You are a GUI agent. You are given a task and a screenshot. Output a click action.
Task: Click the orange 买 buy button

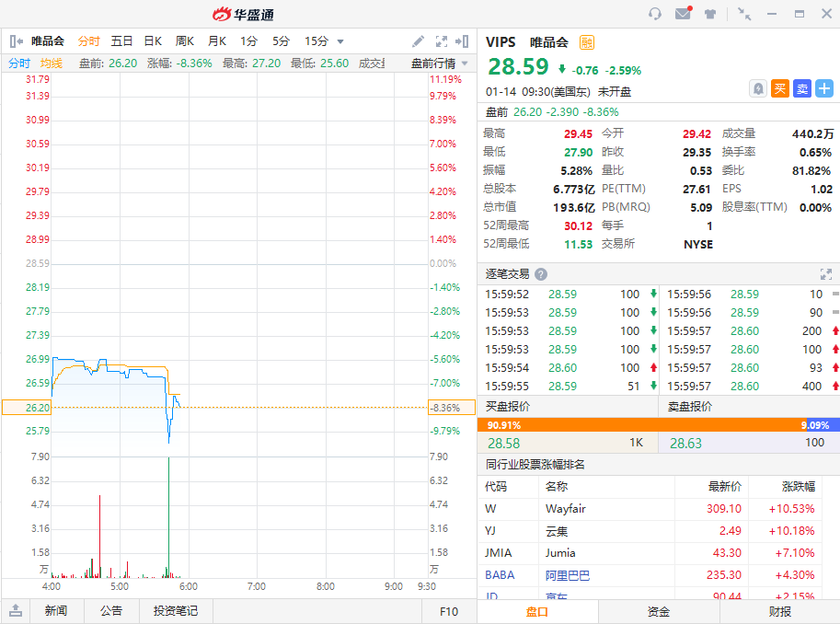click(780, 88)
